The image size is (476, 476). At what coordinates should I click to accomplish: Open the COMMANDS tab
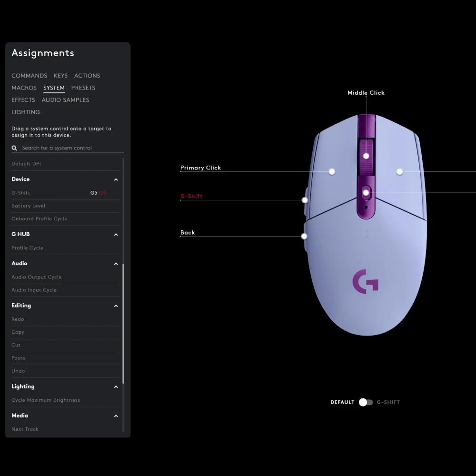point(30,76)
